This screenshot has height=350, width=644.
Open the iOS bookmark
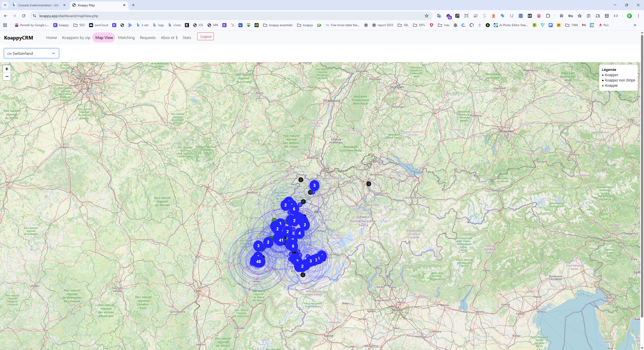(x=198, y=25)
